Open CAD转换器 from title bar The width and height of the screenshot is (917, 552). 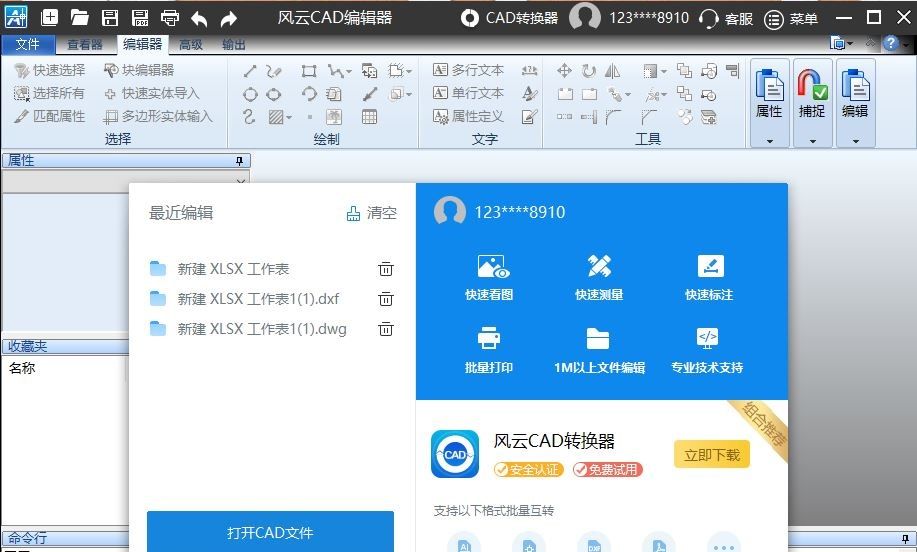509,18
